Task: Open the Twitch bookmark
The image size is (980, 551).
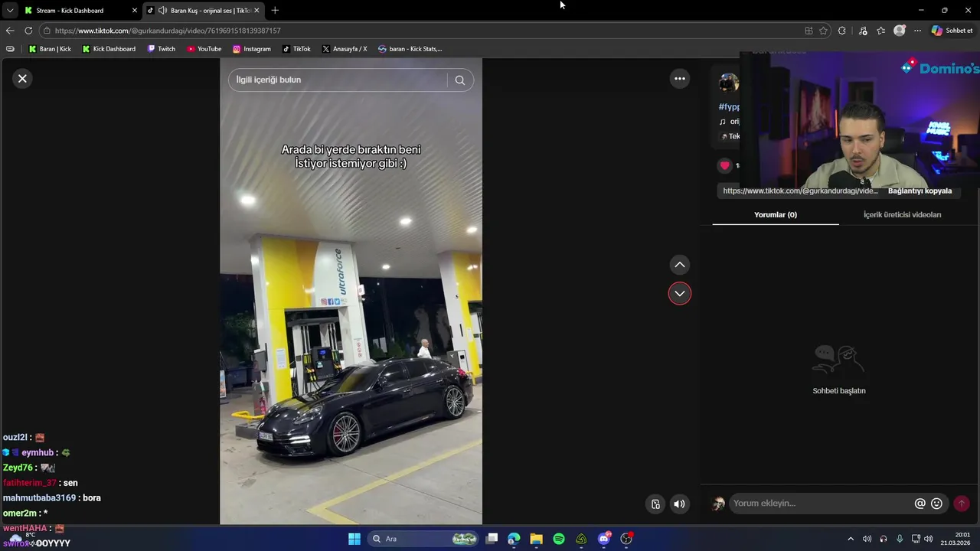Action: pos(162,49)
